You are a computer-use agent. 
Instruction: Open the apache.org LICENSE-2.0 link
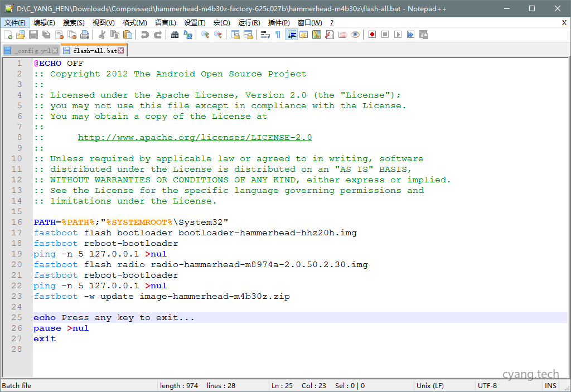coord(195,138)
